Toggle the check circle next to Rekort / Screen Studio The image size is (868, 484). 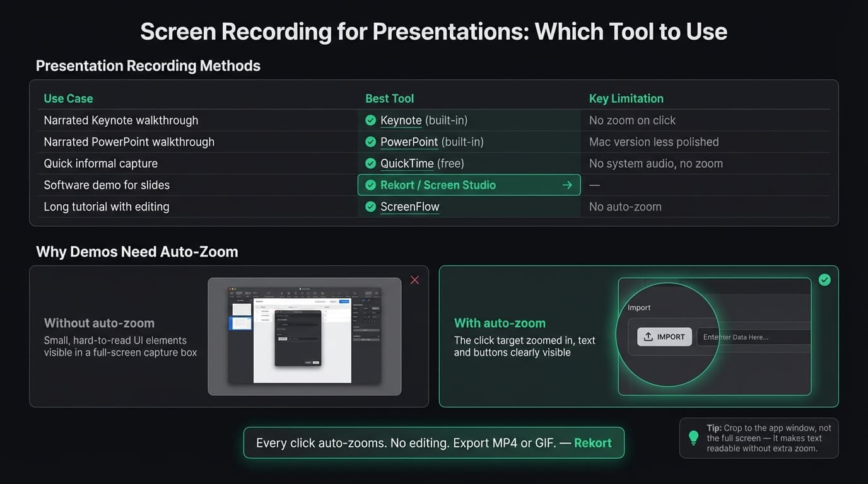pos(370,185)
